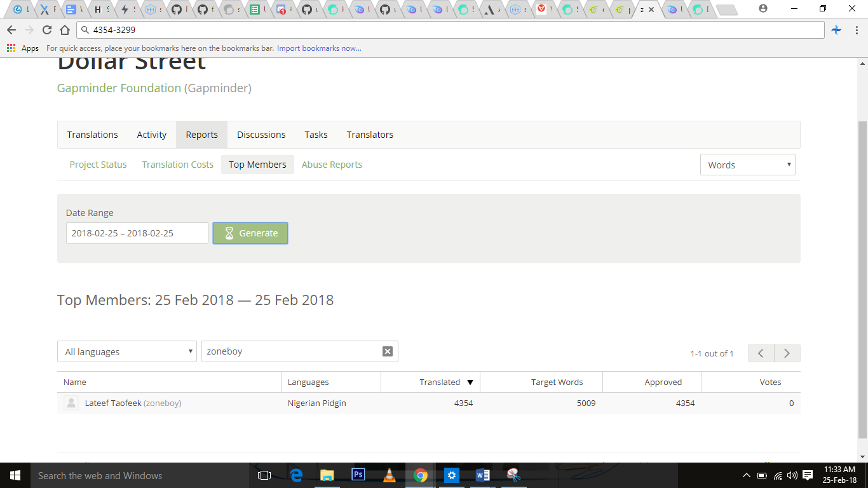Screen dimensions: 868x488
Task: Go back to the previous page
Action: click(11, 30)
